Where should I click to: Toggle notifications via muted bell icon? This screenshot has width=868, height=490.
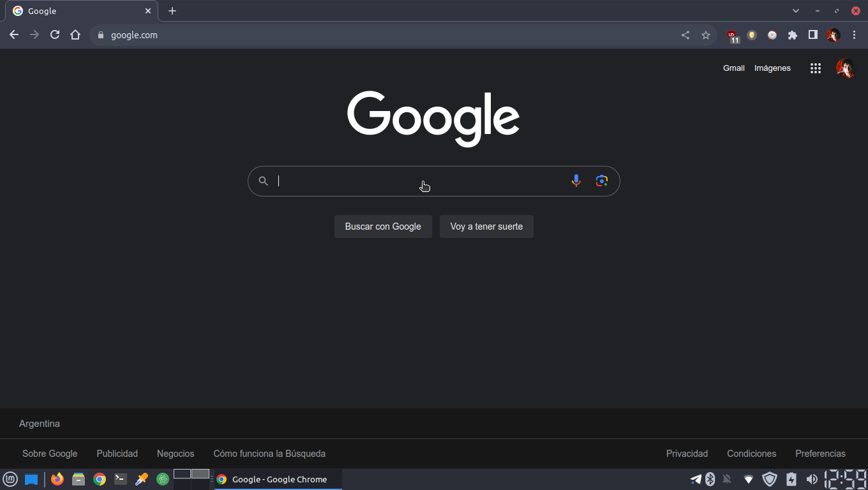tap(727, 479)
